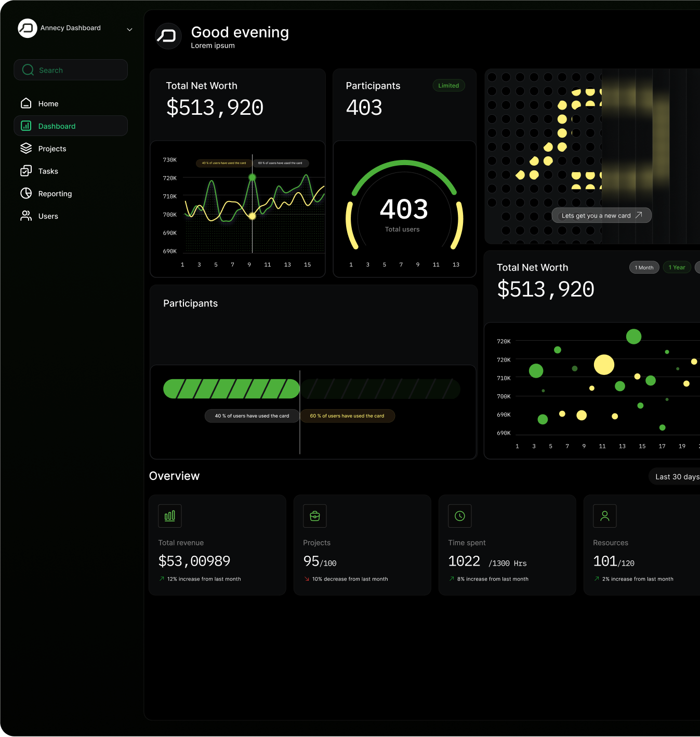Image resolution: width=700 pixels, height=737 pixels.
Task: Select the Users sidebar icon
Action: coord(26,216)
